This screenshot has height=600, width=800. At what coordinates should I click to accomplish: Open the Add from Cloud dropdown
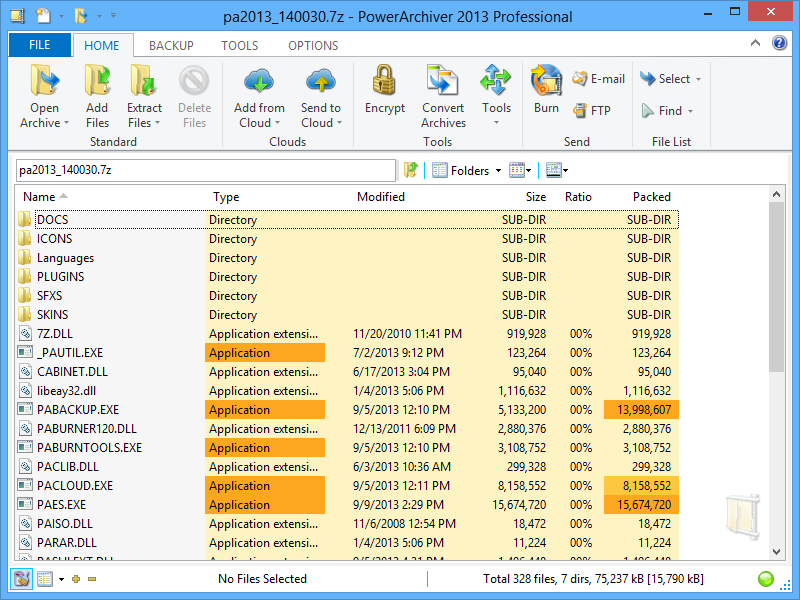click(x=259, y=123)
